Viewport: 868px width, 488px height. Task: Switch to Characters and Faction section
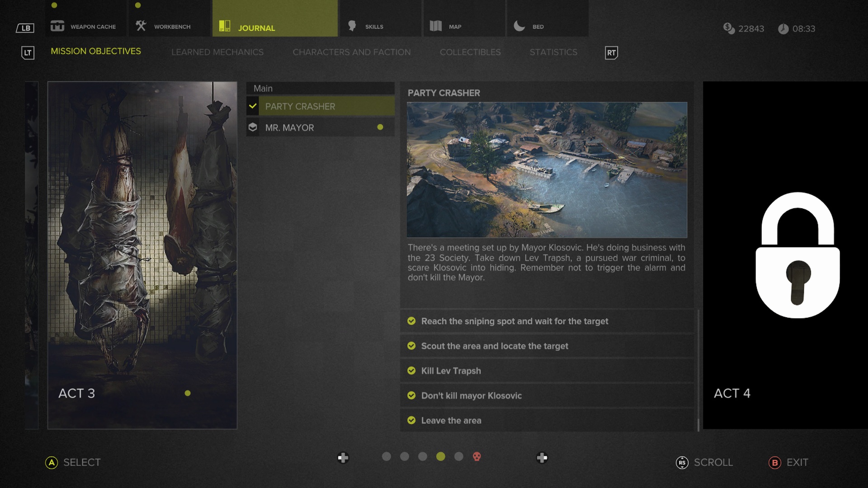tap(352, 52)
